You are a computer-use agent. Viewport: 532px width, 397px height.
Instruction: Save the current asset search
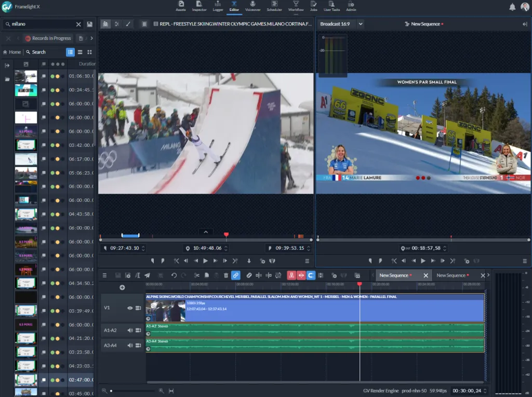click(x=90, y=24)
